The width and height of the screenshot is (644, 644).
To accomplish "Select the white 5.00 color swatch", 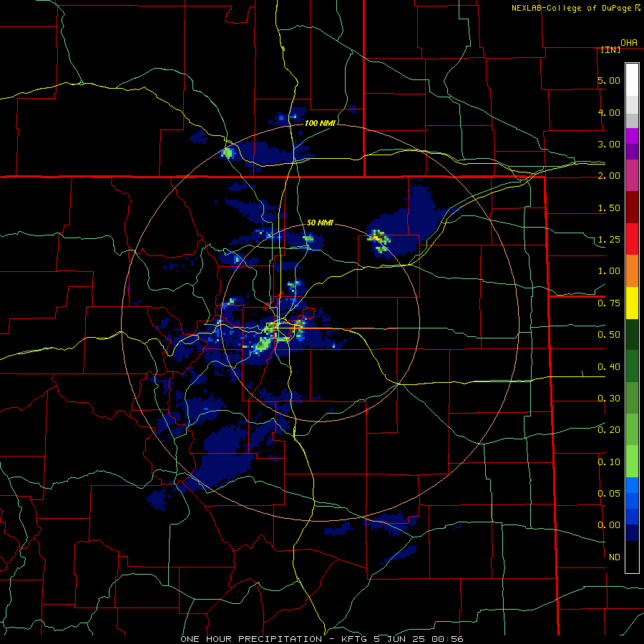I will 632,80.
